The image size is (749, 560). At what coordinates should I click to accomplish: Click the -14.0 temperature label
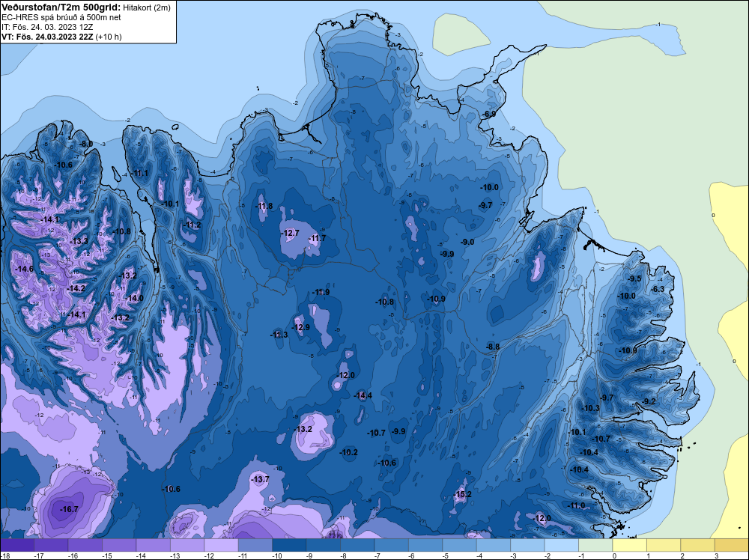pos(134,298)
